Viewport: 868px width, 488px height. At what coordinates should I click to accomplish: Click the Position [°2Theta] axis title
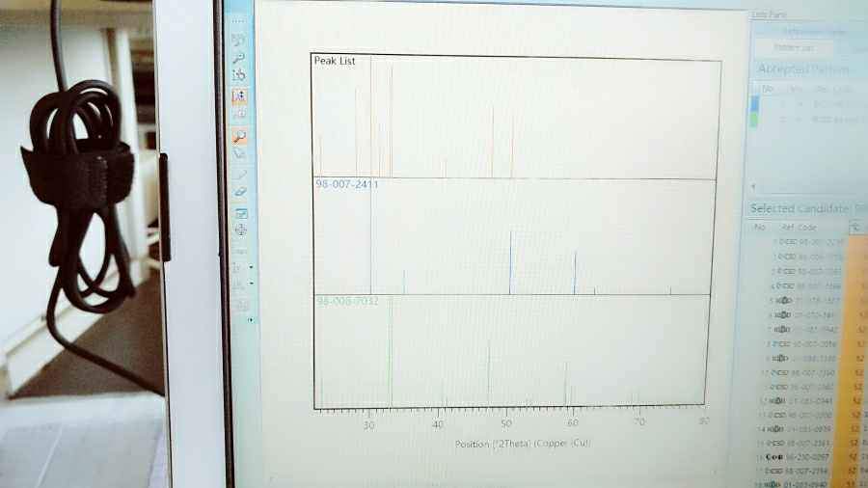(523, 444)
